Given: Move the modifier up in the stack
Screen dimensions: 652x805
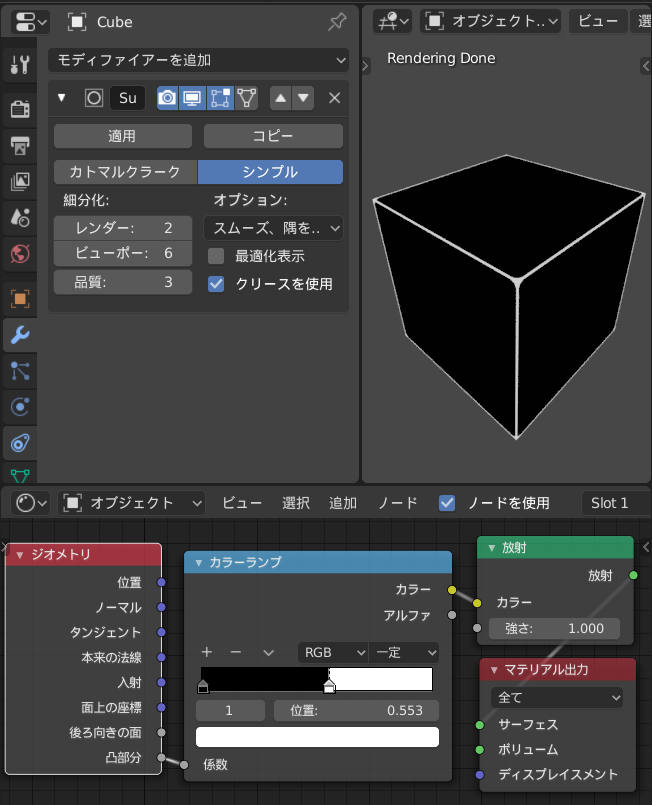Looking at the screenshot, I should tap(280, 98).
